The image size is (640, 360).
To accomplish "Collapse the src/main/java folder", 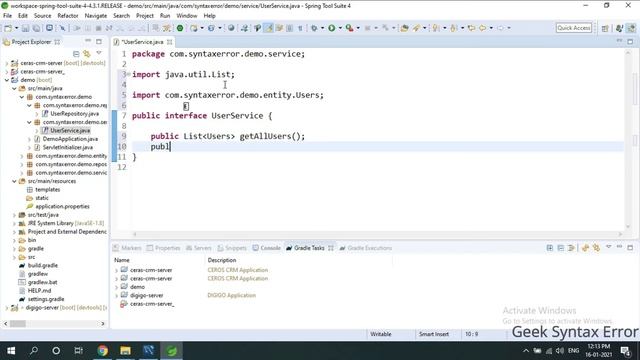I will click(x=14, y=89).
